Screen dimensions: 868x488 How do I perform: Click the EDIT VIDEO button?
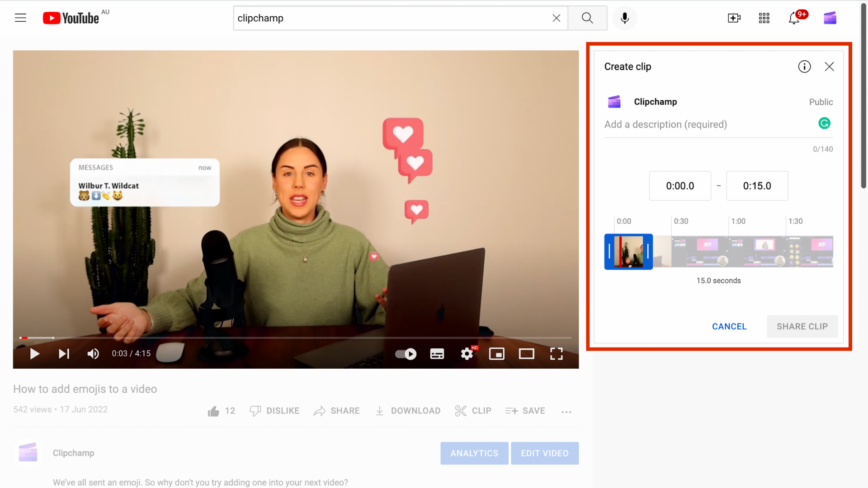[545, 453]
